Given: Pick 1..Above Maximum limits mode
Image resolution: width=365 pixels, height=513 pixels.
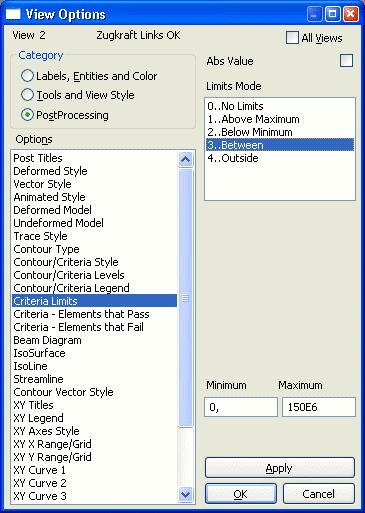Looking at the screenshot, I should (280, 119).
